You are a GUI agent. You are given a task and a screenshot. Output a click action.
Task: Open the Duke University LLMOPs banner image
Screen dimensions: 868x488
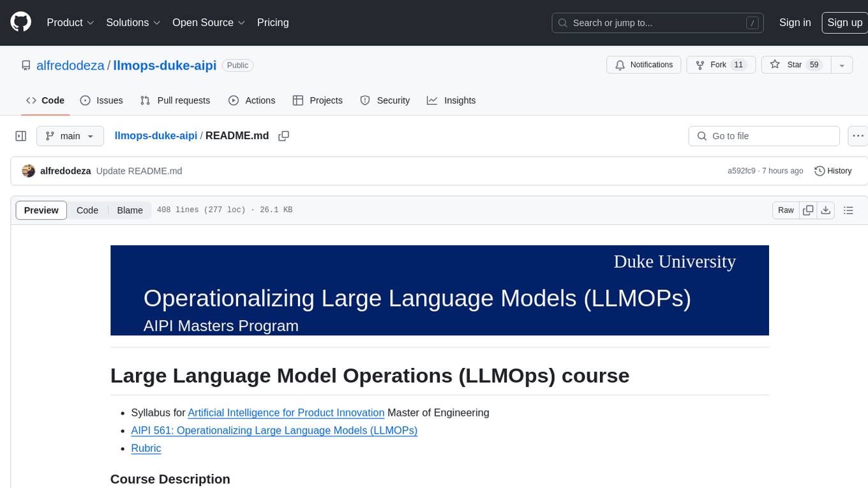click(440, 291)
